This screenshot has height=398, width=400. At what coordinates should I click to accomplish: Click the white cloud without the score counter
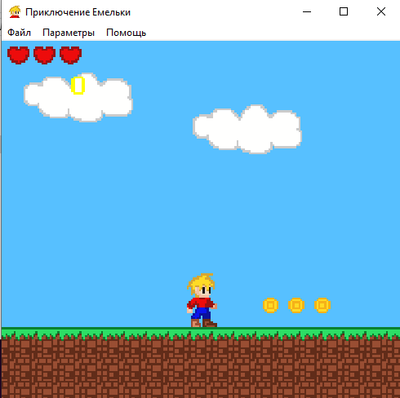pos(247,129)
